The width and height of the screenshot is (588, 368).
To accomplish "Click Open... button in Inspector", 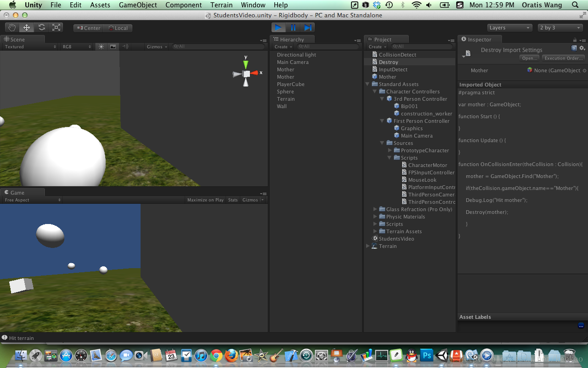I will point(530,58).
